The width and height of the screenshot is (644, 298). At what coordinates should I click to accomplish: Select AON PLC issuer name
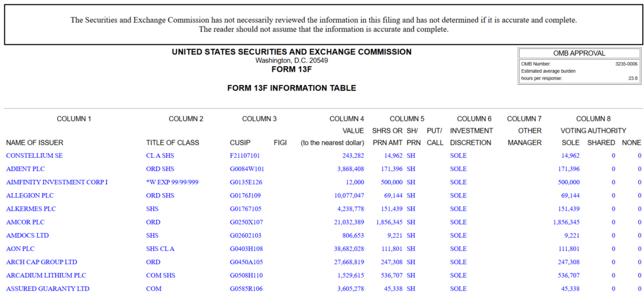[21, 249]
